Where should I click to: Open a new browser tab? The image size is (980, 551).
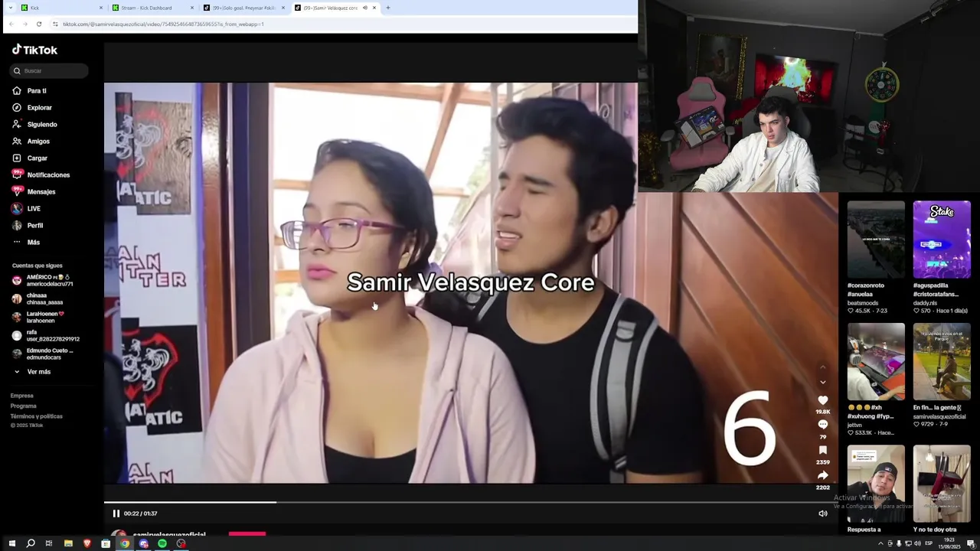tap(388, 8)
